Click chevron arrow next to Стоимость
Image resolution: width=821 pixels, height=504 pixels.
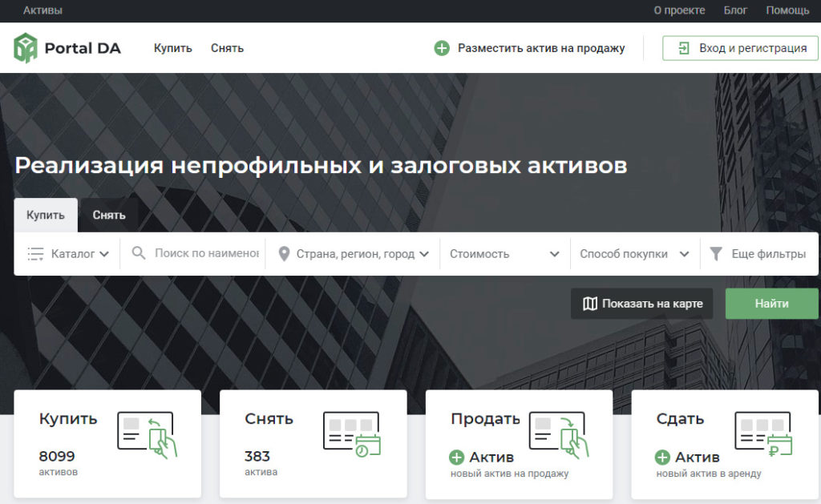[555, 254]
